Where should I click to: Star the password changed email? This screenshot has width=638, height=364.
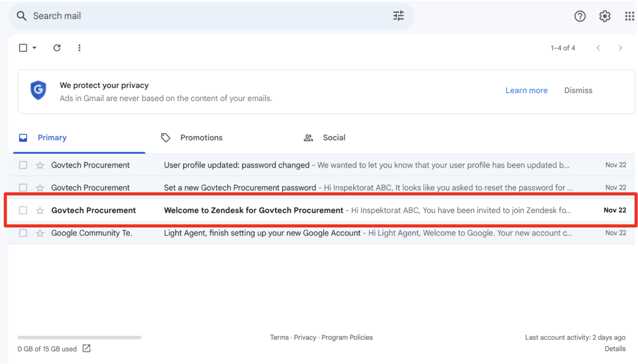coord(40,165)
